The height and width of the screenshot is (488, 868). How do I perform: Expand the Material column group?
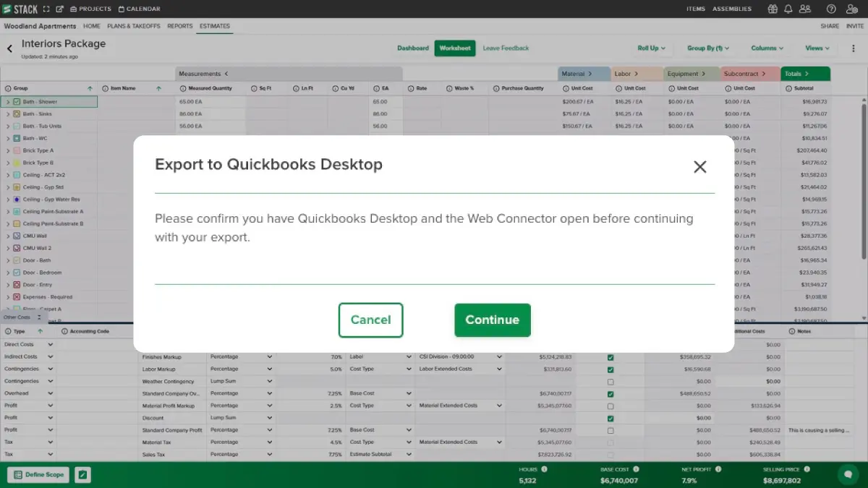[590, 74]
